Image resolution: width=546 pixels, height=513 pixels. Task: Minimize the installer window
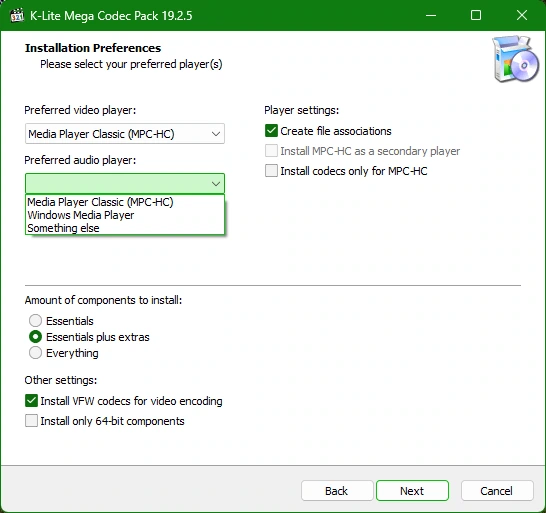pyautogui.click(x=431, y=15)
